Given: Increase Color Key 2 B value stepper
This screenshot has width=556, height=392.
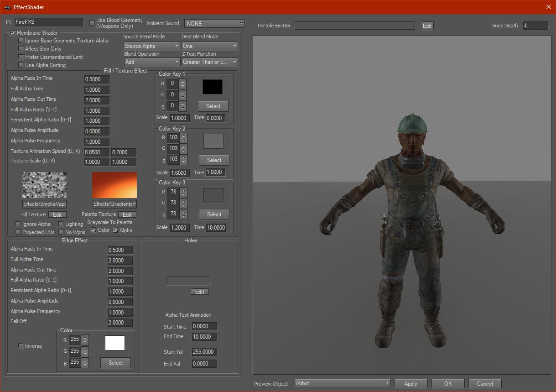Looking at the screenshot, I should [183, 157].
